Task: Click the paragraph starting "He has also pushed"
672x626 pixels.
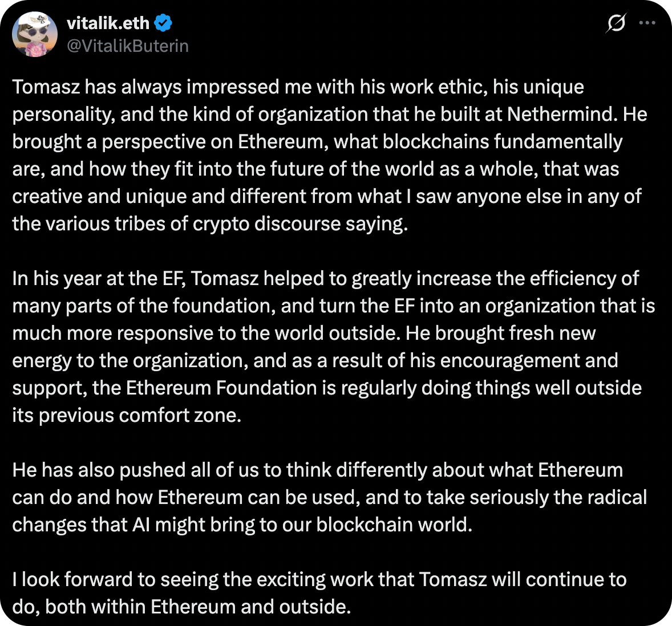Action: point(325,497)
